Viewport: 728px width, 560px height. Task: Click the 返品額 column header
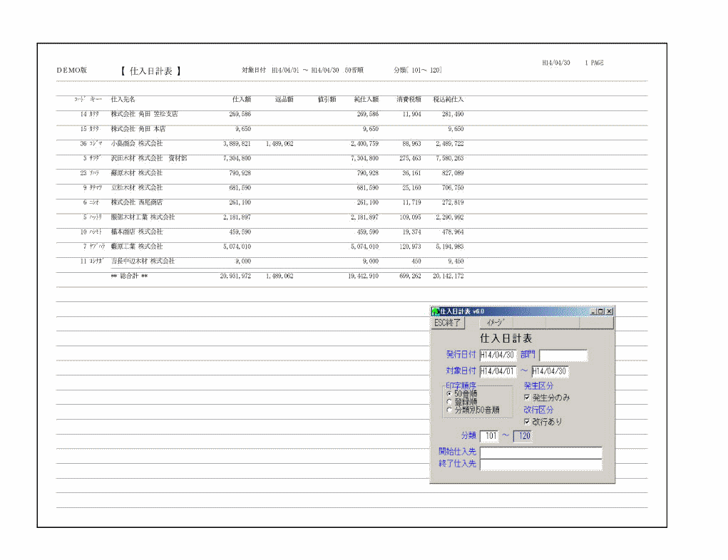coord(284,99)
